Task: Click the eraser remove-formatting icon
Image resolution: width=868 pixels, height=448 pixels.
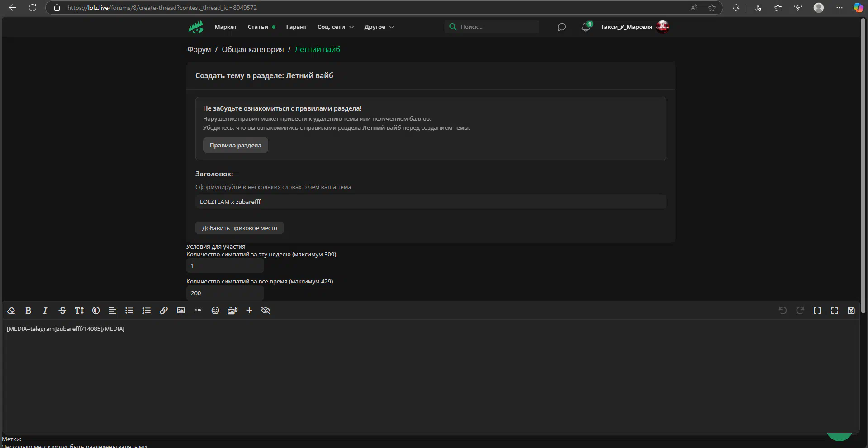Action: pyautogui.click(x=11, y=311)
